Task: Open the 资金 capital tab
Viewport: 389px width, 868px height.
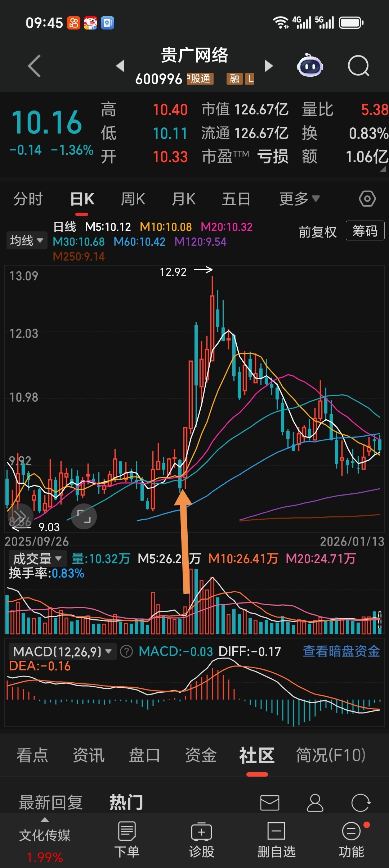Action: [x=201, y=755]
